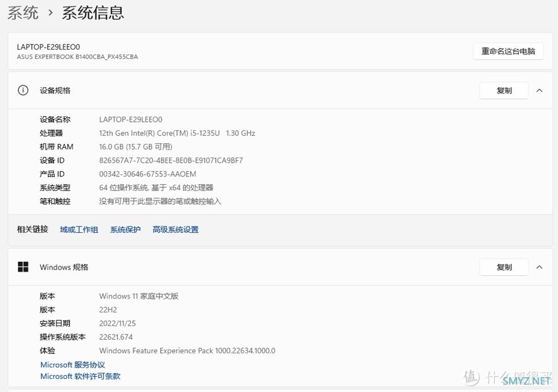Select the 设备 ID value 826567A7-7C20-4BEE-8E0B-E91071CA9BF7
The image size is (558, 392).
[x=171, y=160]
